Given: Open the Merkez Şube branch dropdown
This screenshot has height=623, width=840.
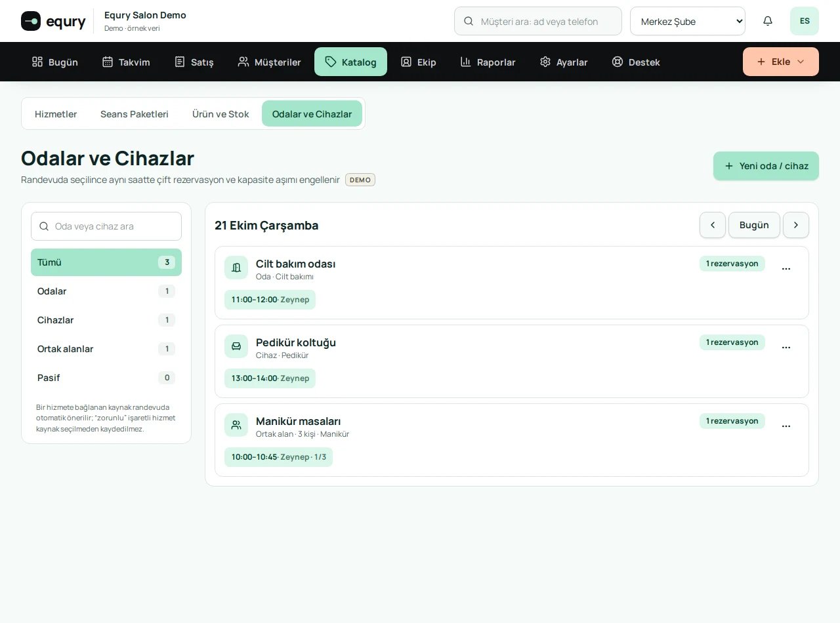Looking at the screenshot, I should coord(688,21).
